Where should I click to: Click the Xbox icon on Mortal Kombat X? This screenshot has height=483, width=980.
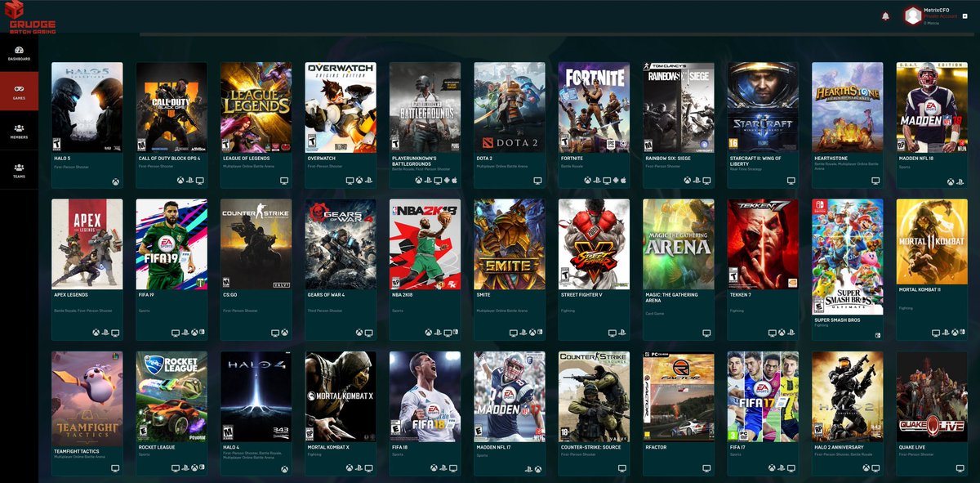click(x=350, y=468)
